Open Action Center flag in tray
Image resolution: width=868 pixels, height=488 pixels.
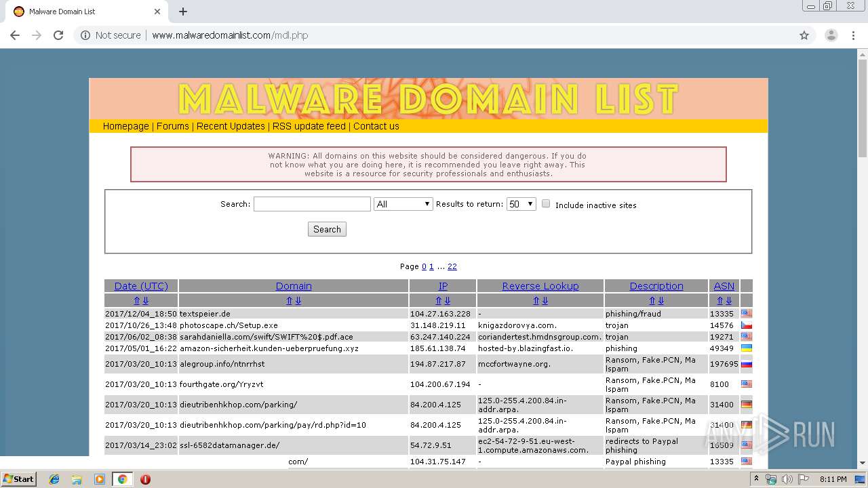(x=804, y=479)
